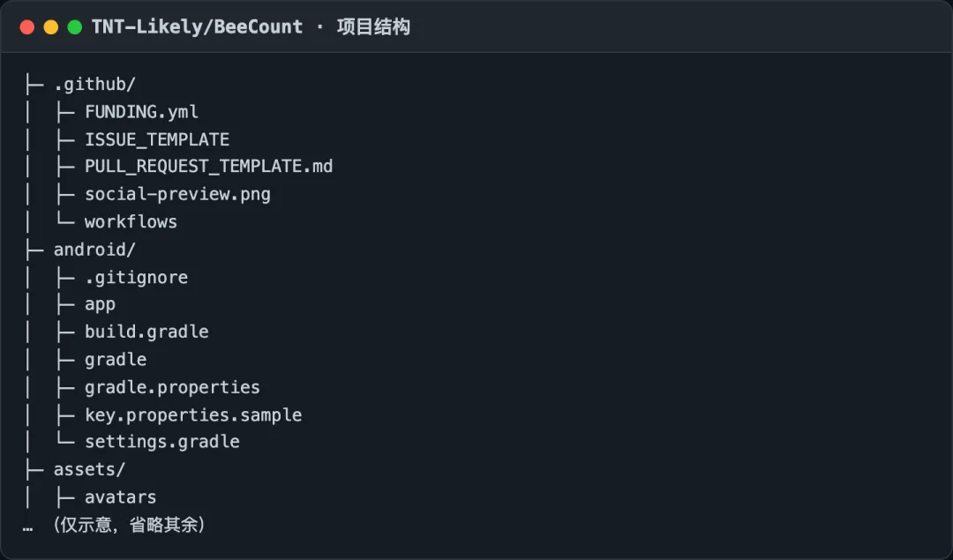Viewport: 953px width, 560px height.
Task: Select the .github/ folder entry
Action: click(94, 85)
